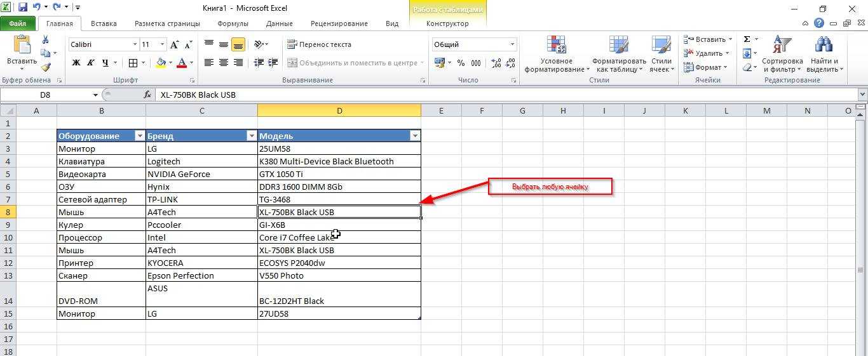Click the decrease indent icon

coord(259,63)
